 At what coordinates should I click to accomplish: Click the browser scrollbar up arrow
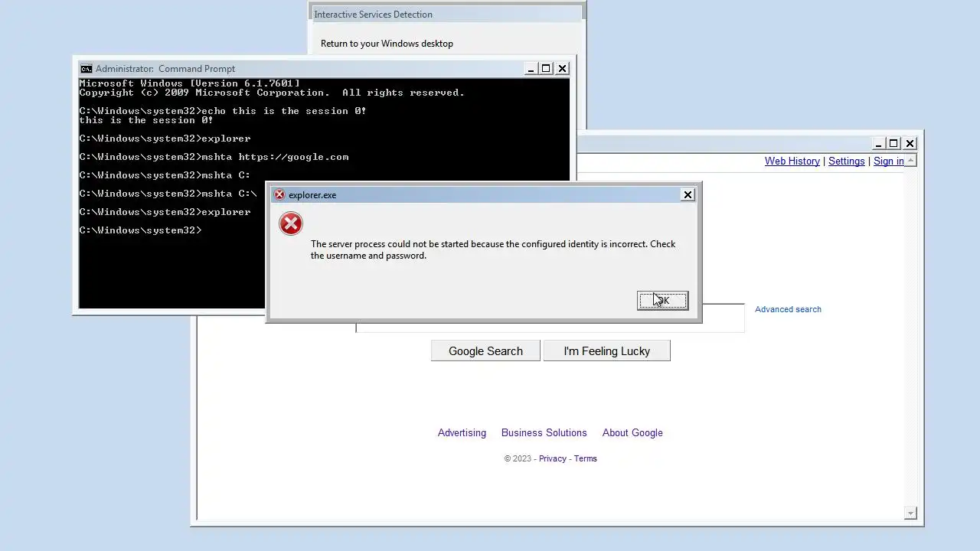click(910, 161)
